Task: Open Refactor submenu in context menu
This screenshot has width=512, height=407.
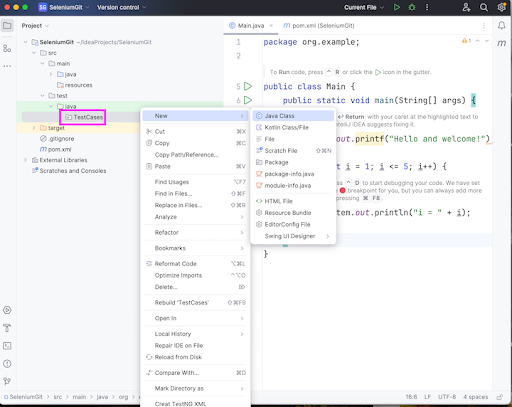Action: (x=196, y=232)
